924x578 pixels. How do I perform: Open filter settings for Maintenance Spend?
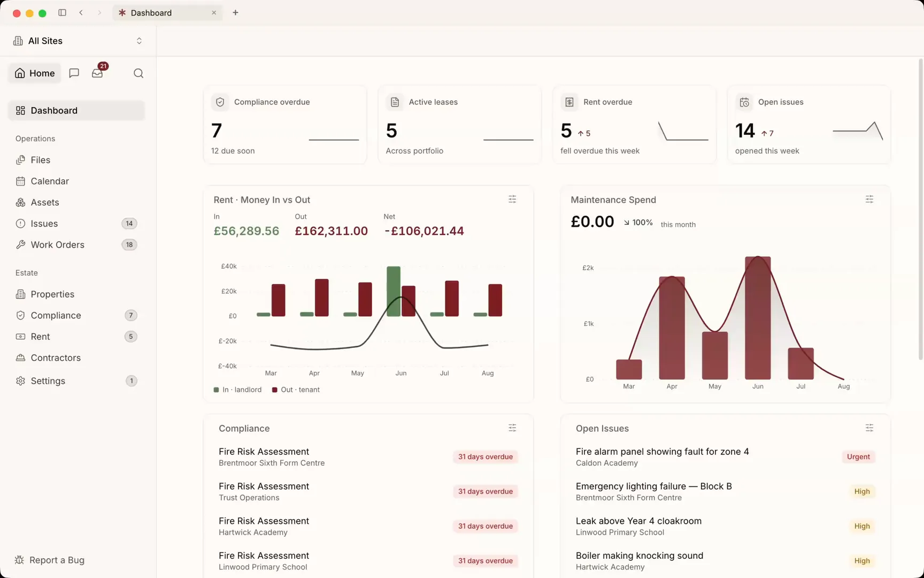click(x=869, y=199)
